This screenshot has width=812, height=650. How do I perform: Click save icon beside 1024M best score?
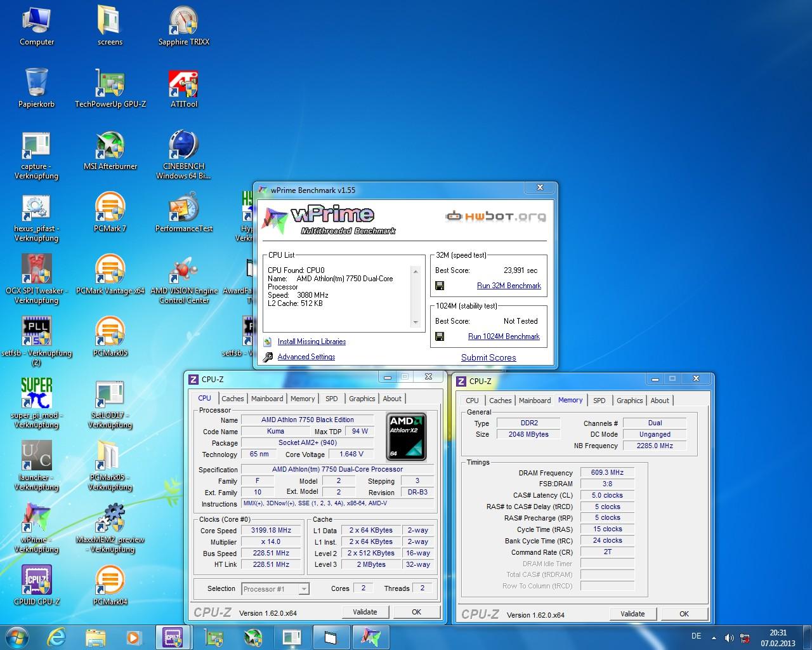pyautogui.click(x=440, y=336)
